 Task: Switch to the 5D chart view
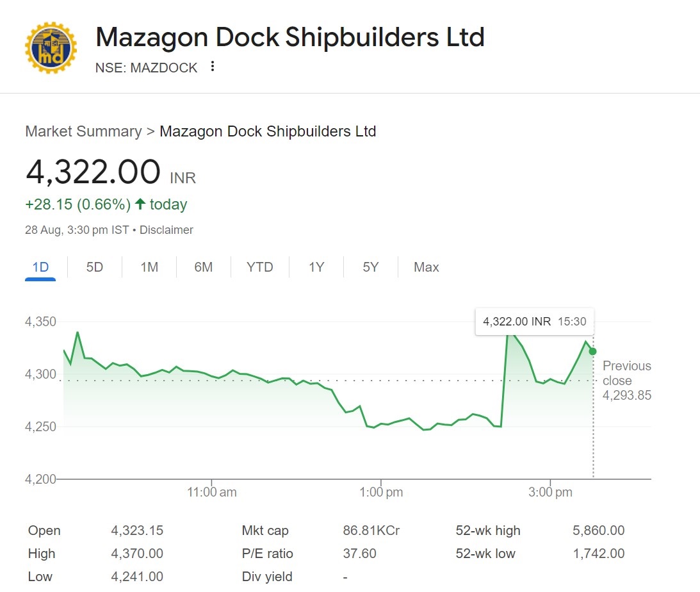[x=94, y=267]
